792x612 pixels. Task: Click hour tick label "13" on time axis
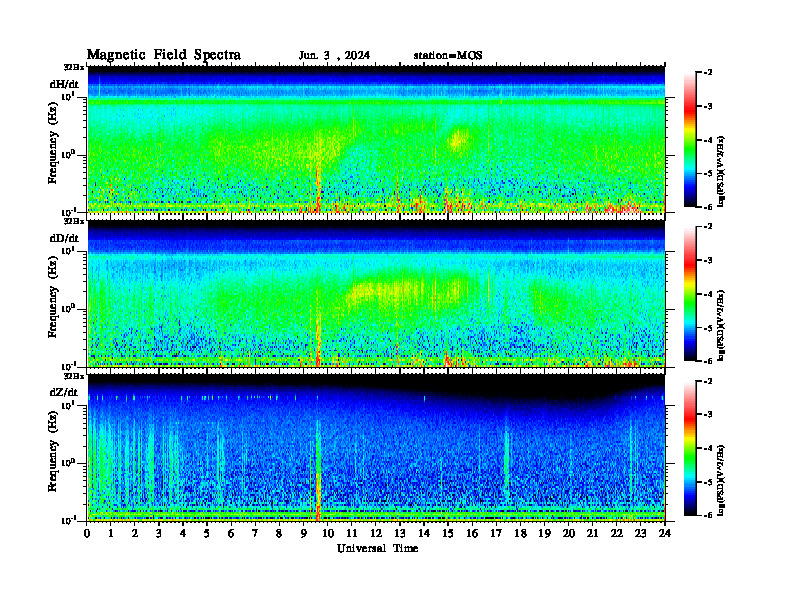coord(400,533)
